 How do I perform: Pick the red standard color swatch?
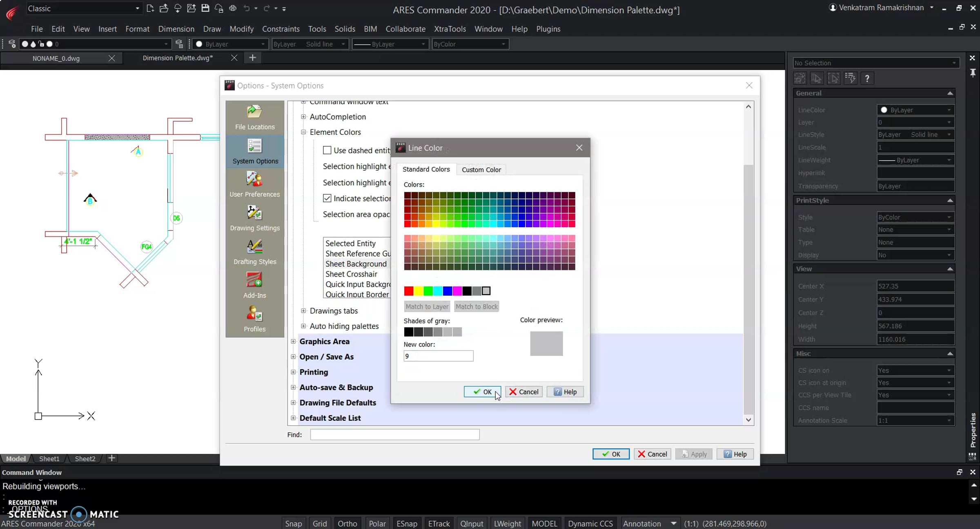tap(408, 291)
